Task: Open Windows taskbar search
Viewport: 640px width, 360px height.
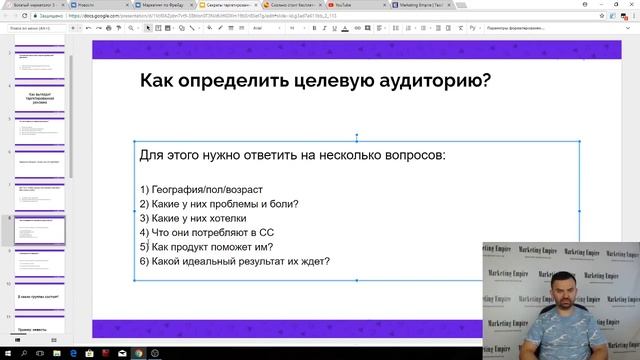Action: click(x=24, y=353)
